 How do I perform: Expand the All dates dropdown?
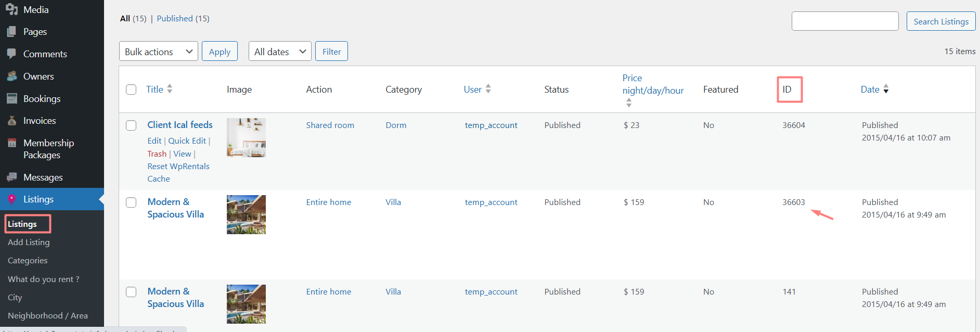click(279, 52)
